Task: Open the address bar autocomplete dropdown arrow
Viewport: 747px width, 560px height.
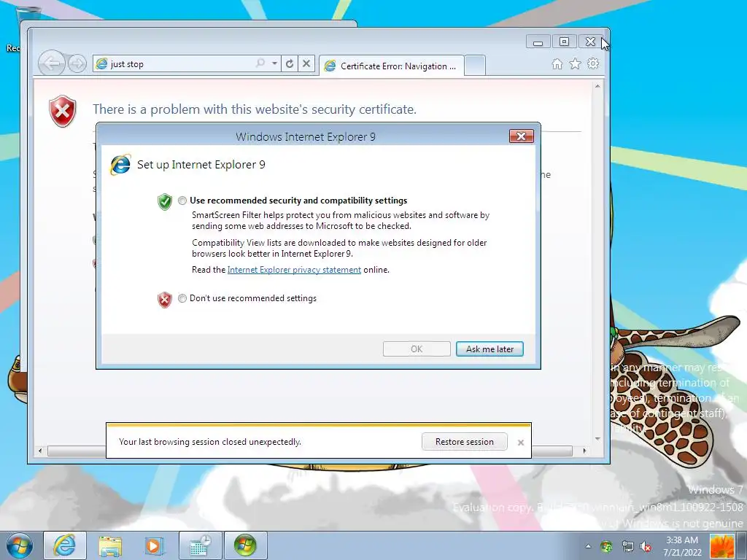Action: tap(274, 63)
